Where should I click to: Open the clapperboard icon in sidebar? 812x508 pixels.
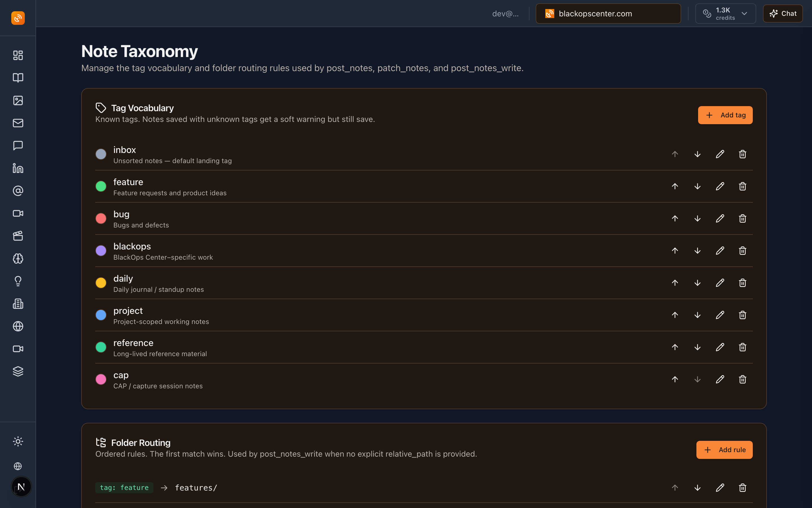[x=18, y=236]
